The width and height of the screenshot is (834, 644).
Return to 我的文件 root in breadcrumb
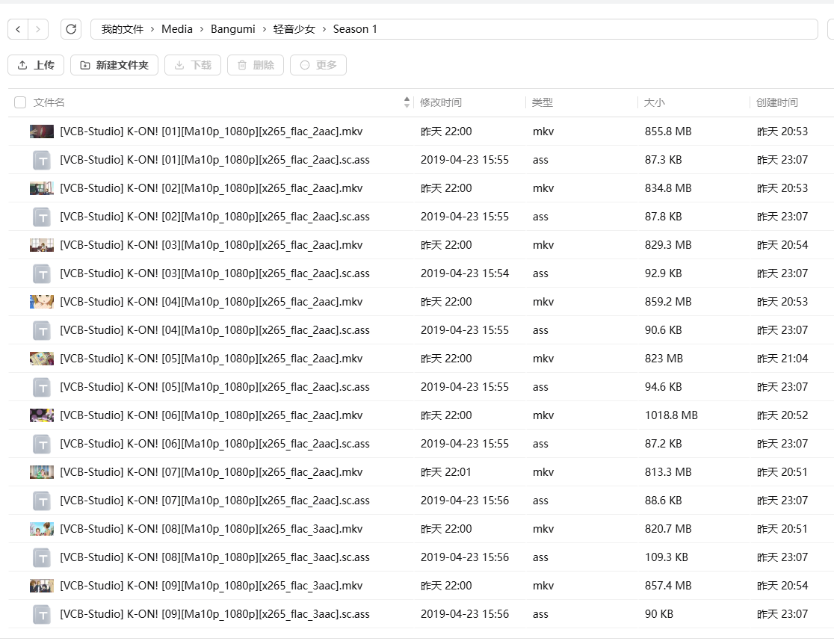tap(122, 29)
